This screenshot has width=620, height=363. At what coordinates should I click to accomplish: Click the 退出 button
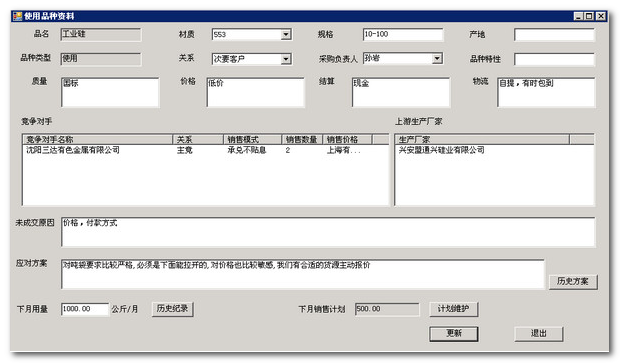[x=539, y=334]
